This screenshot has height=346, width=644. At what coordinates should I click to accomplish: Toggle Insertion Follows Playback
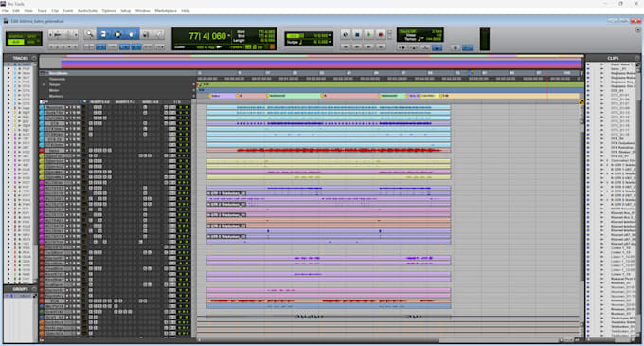click(160, 47)
